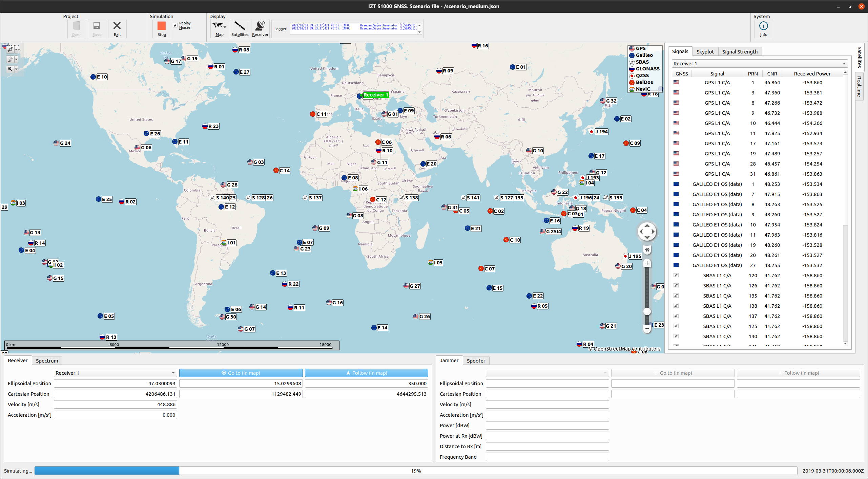Click the map home reset button
Viewport: 868px width, 479px height.
click(647, 250)
